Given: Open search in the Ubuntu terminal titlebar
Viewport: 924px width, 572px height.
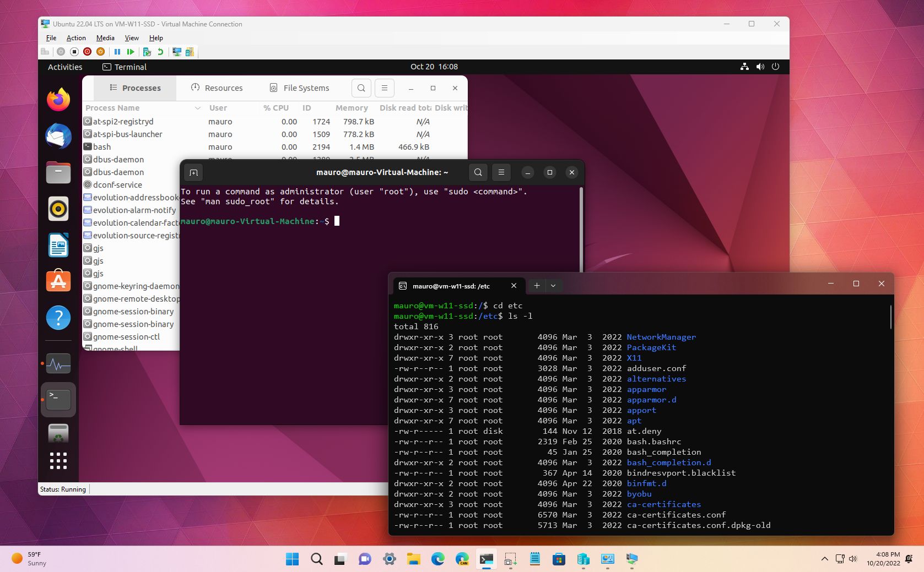Looking at the screenshot, I should [478, 172].
